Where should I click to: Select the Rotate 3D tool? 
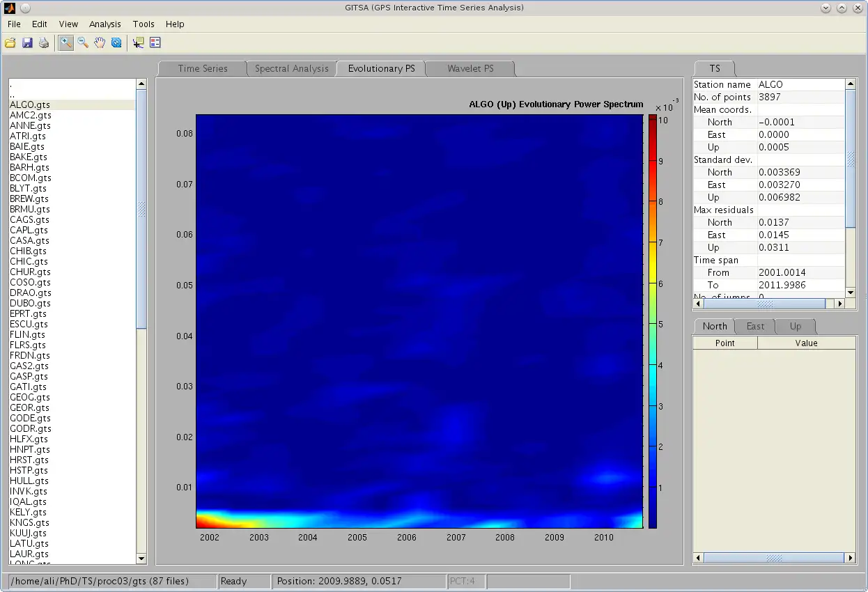point(116,43)
